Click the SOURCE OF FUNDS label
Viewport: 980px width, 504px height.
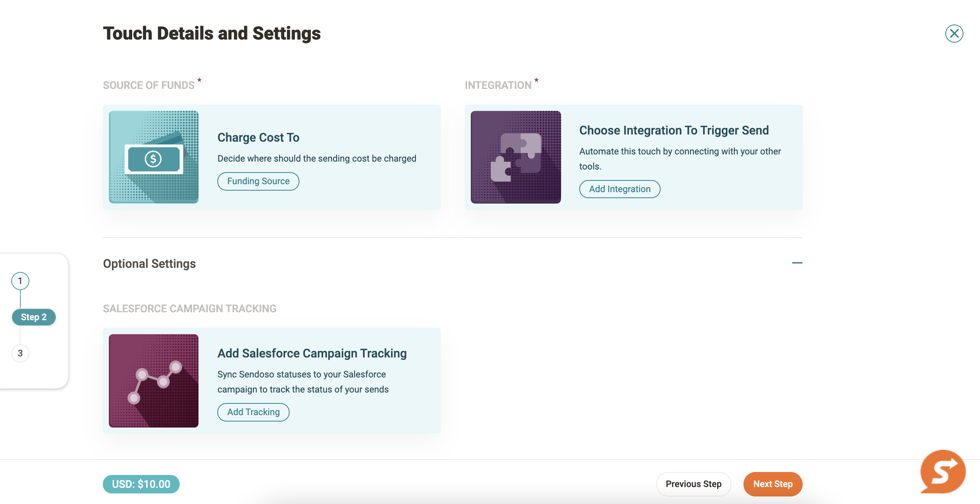(x=149, y=85)
